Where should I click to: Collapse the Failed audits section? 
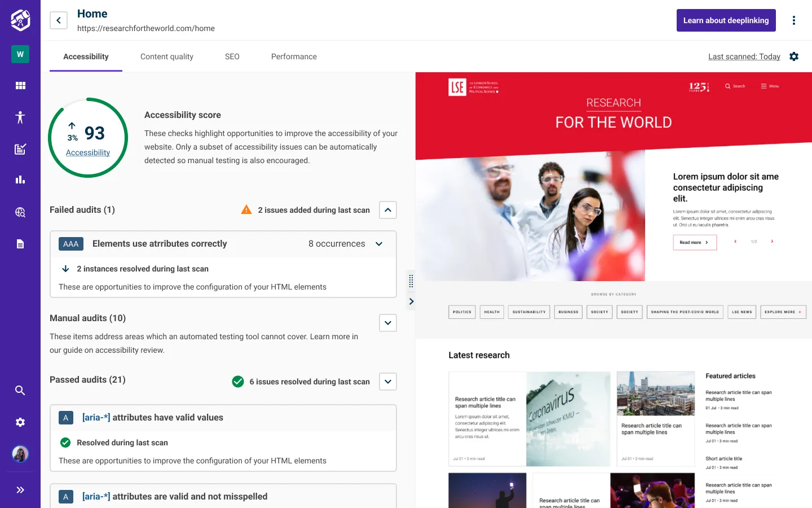tap(387, 209)
